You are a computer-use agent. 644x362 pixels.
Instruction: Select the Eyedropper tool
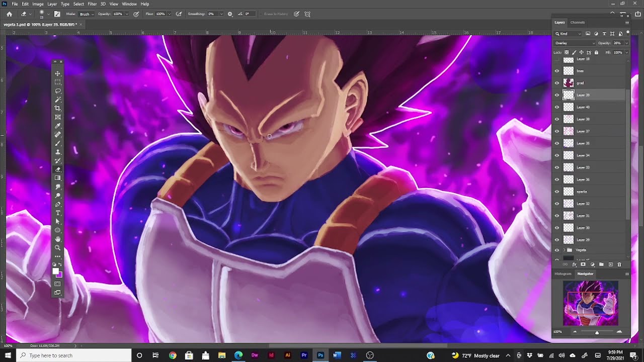pos(57,126)
